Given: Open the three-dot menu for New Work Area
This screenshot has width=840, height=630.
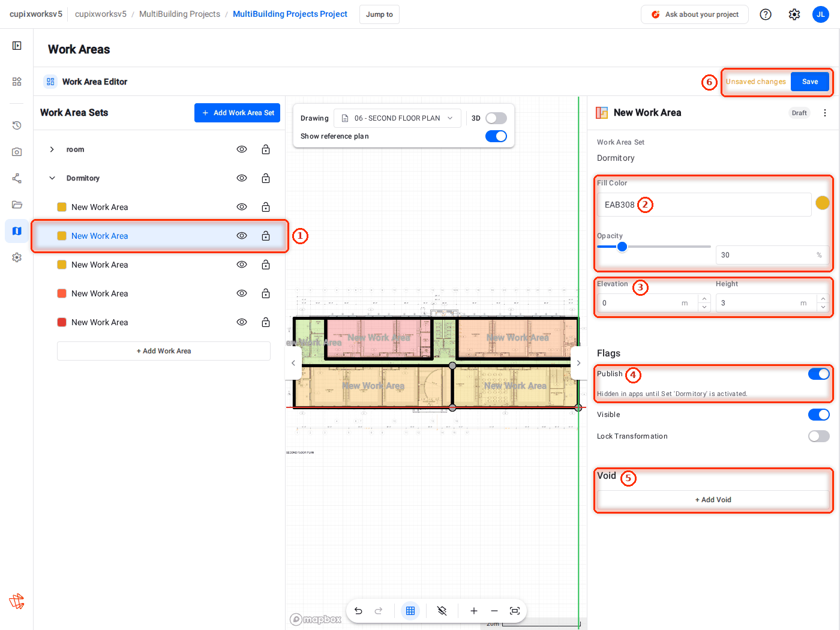Looking at the screenshot, I should (825, 113).
